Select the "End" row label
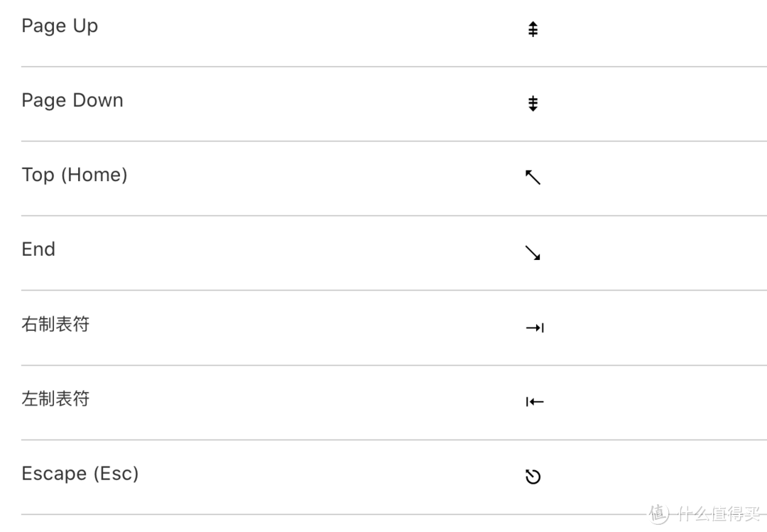The height and width of the screenshot is (532, 767). coord(38,249)
